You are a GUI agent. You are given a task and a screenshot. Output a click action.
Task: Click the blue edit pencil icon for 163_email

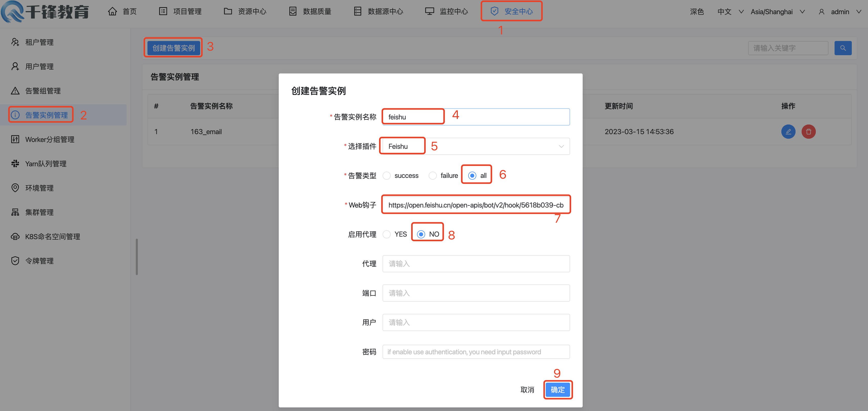788,132
